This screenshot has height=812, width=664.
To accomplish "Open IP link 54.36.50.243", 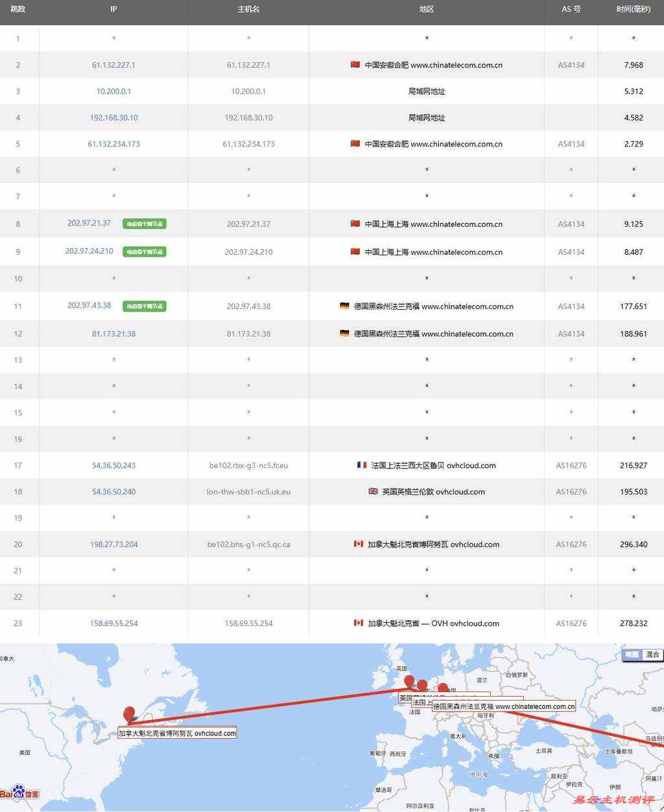I will click(x=113, y=465).
